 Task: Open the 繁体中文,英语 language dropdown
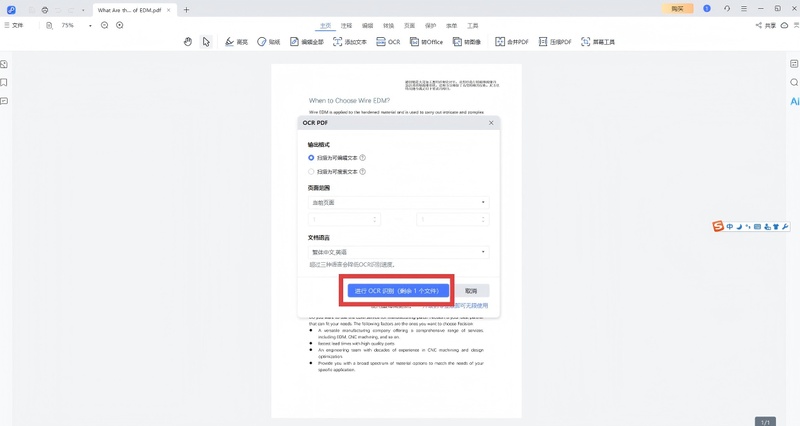tap(398, 252)
